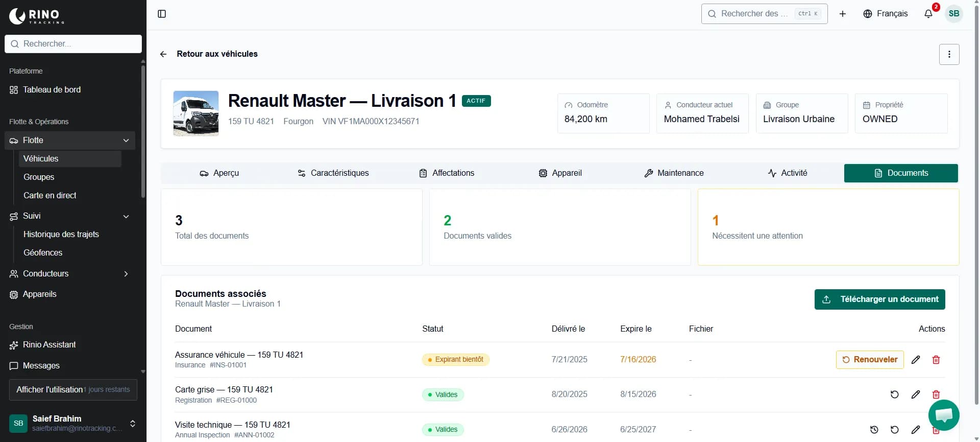The height and width of the screenshot is (442, 980).
Task: Edit the Assurance véhicule document
Action: [916, 360]
